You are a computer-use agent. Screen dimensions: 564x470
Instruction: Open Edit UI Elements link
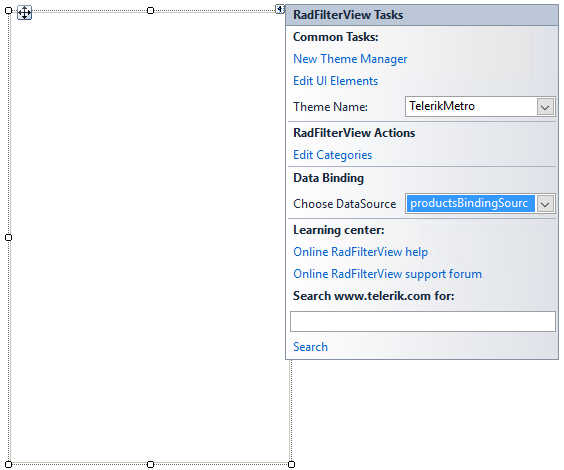point(336,81)
